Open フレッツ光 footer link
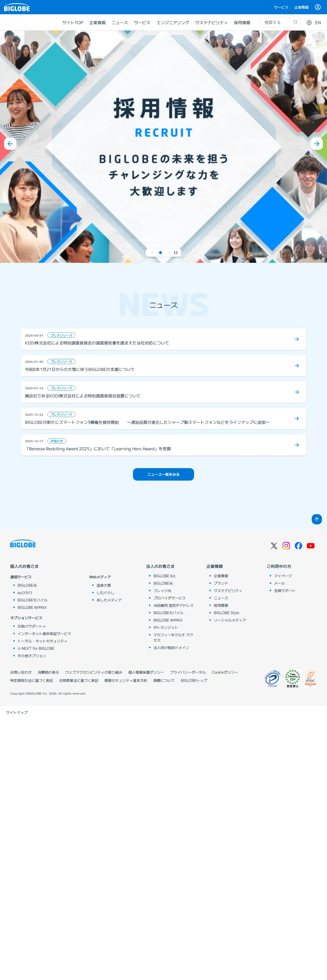The width and height of the screenshot is (327, 980). pyautogui.click(x=162, y=590)
